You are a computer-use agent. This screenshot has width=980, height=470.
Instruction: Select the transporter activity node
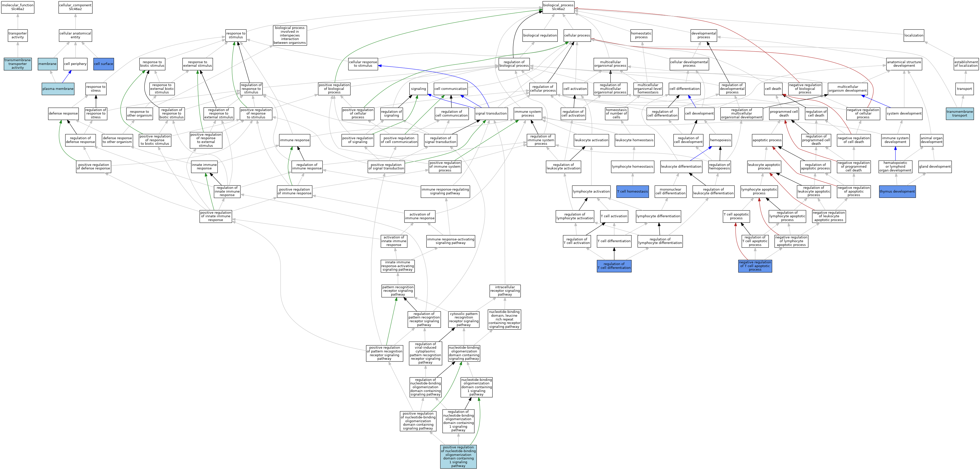pos(18,35)
